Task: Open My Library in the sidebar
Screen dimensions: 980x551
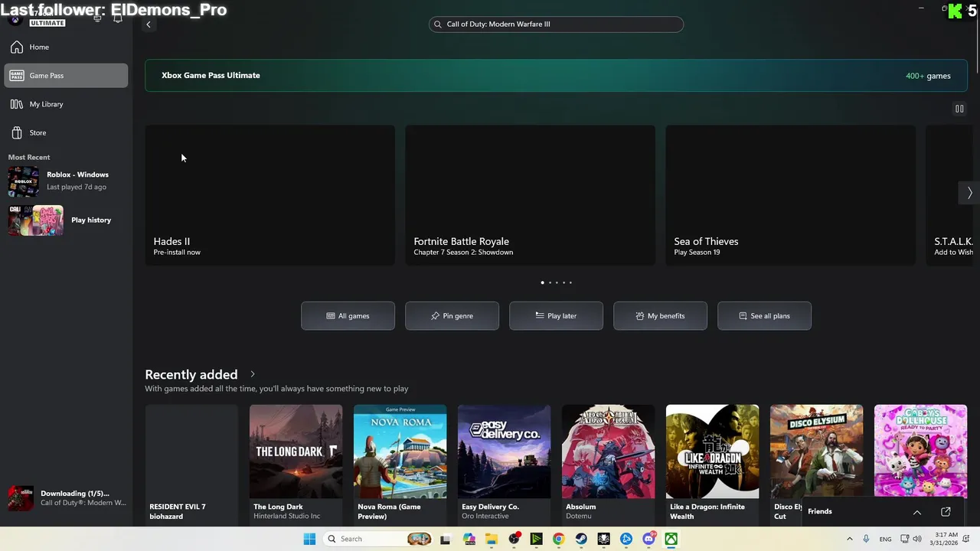Action: click(67, 104)
